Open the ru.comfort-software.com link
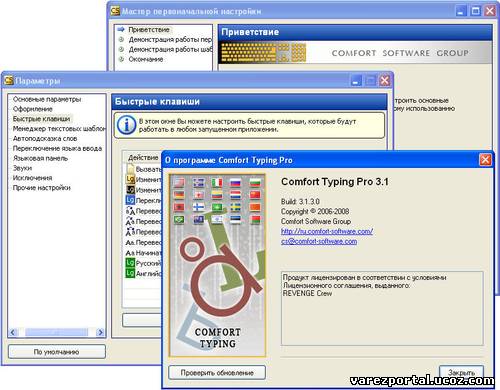Image resolution: width=500 pixels, height=390 pixels. click(327, 231)
